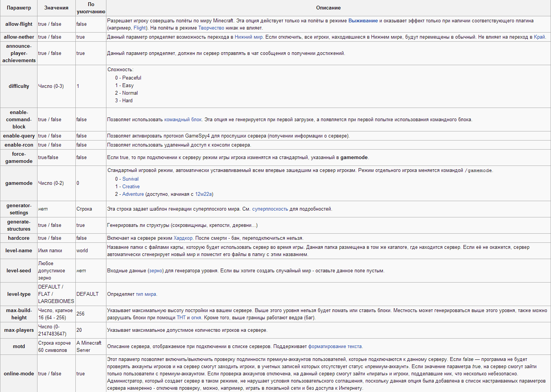Select the allow-nether parameter name
This screenshot has width=551, height=392.
(19, 37)
